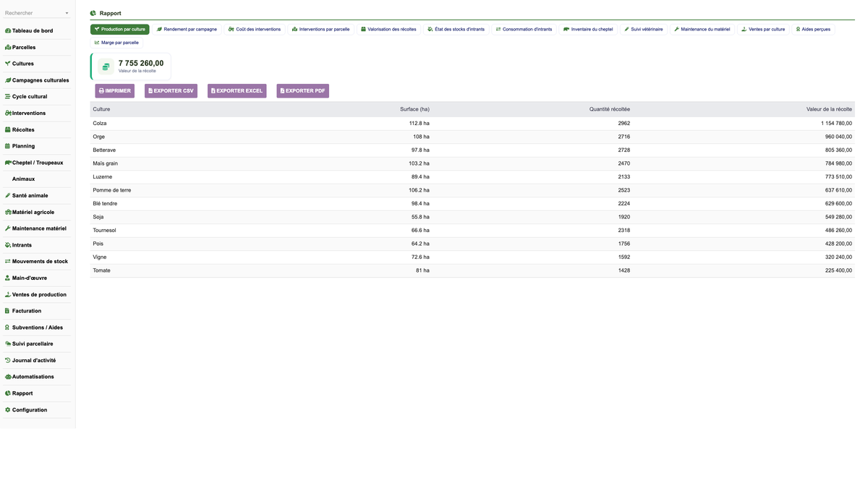Click the Tableau de bord sidebar icon
This screenshot has height=488, width=868.
pyautogui.click(x=8, y=31)
